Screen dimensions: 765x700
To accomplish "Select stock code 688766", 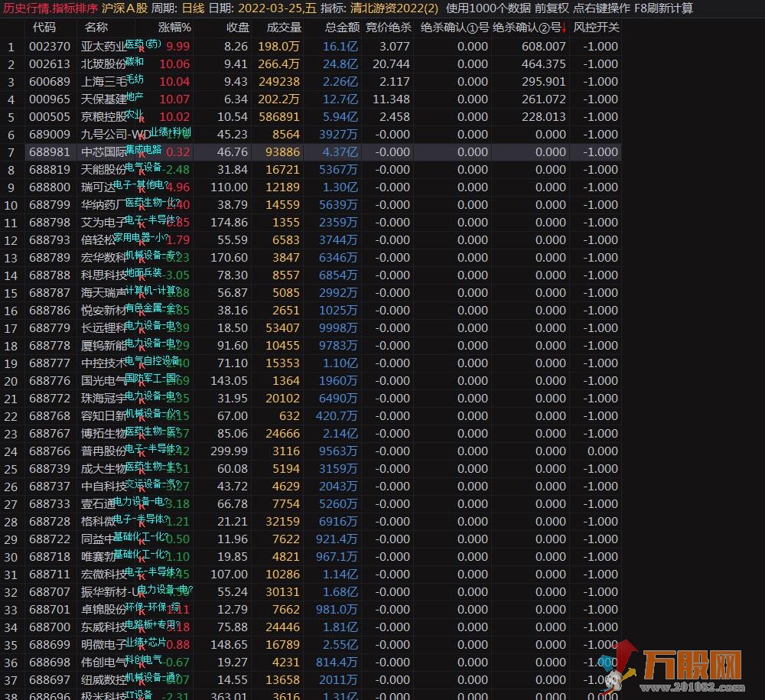I will (x=50, y=451).
